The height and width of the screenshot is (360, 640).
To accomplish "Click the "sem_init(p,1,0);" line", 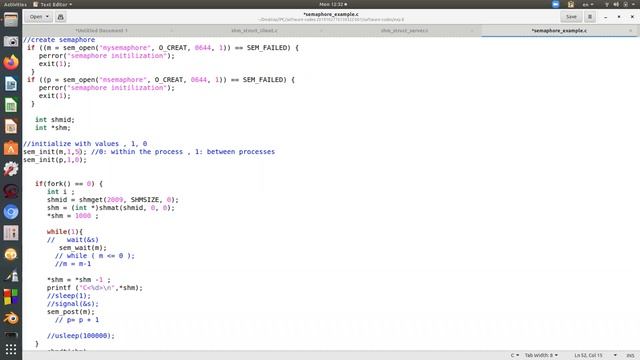I will (x=55, y=160).
